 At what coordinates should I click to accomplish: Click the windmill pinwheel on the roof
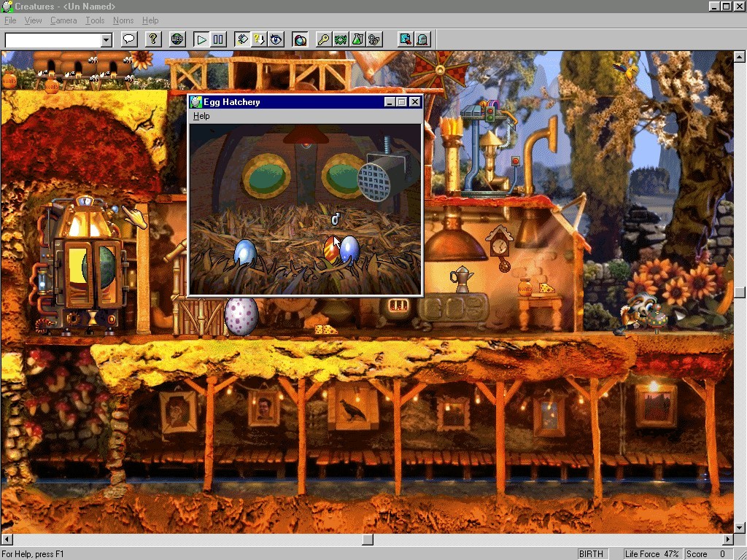(440, 71)
